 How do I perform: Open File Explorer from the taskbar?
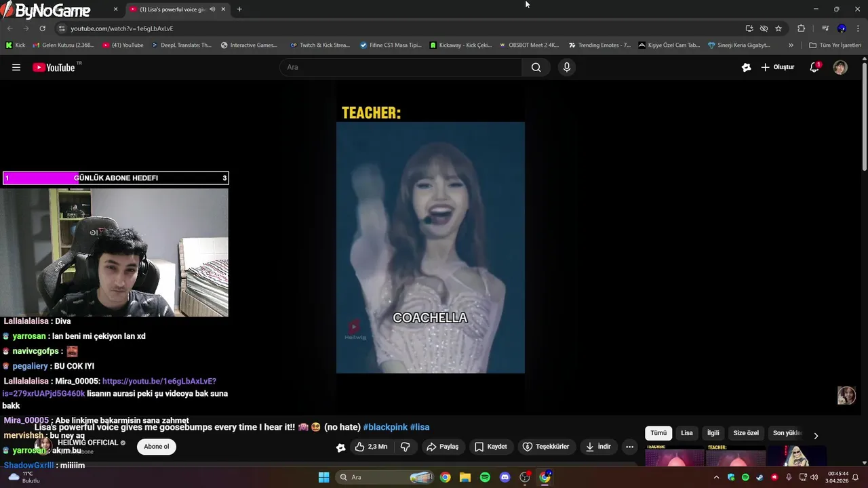tap(465, 477)
